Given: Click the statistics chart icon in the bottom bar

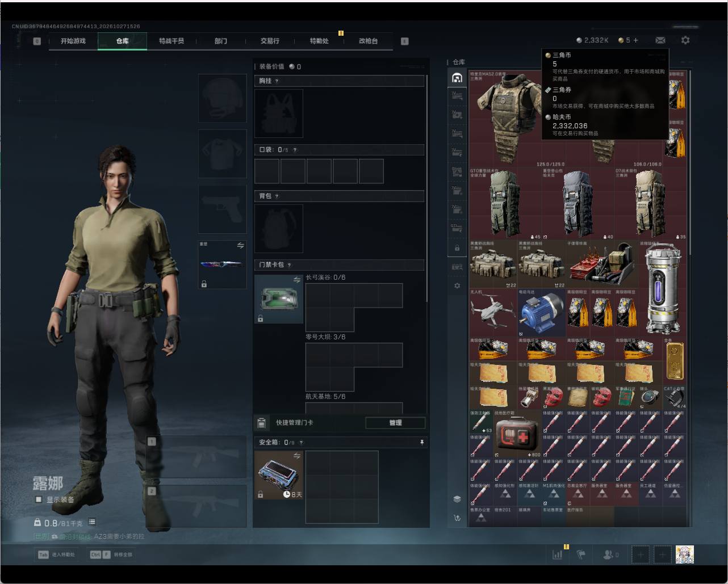Looking at the screenshot, I should [558, 554].
